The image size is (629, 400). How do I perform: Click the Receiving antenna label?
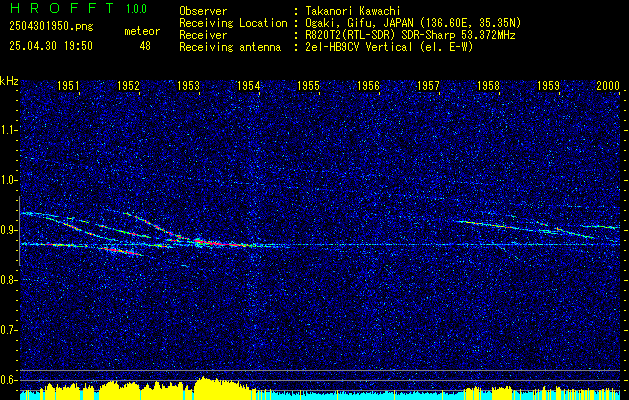click(x=230, y=47)
